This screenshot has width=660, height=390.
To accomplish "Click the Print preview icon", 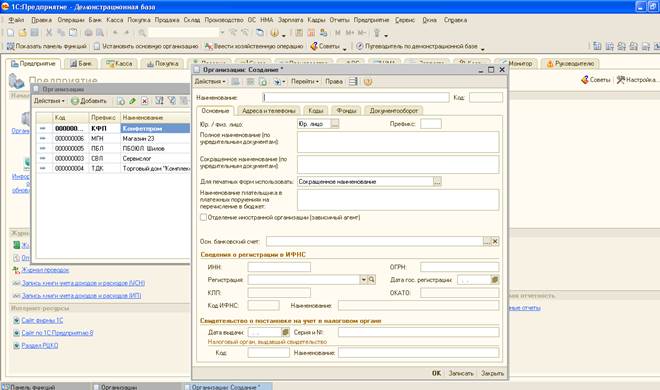I will 100,33.
